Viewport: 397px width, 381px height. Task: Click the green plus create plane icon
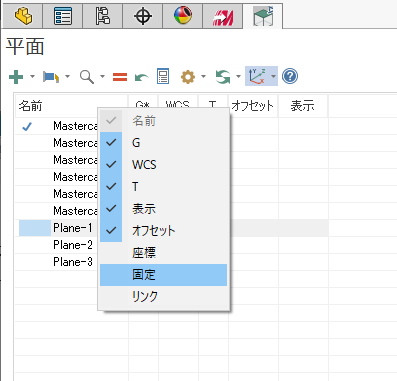pos(16,77)
